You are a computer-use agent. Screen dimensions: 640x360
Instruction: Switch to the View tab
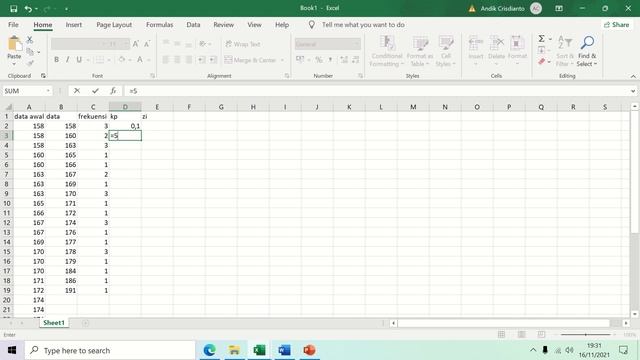point(254,25)
